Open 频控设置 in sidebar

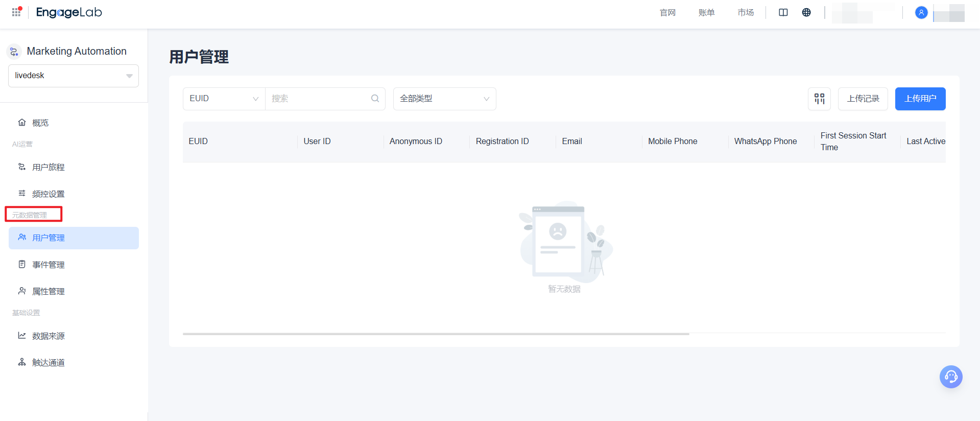tap(74, 194)
